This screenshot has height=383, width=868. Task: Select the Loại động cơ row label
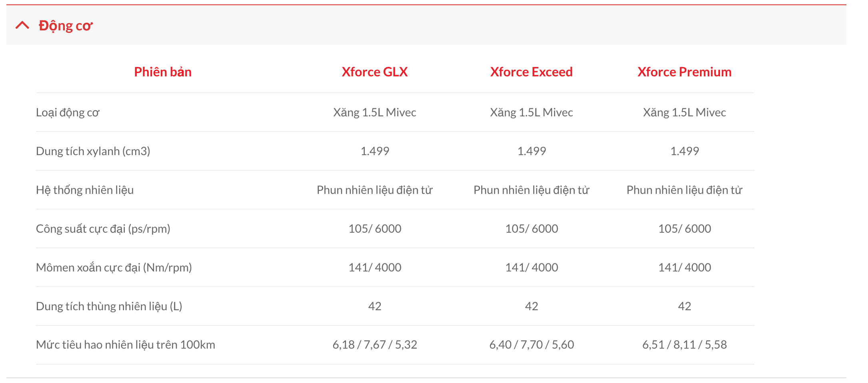pos(68,112)
